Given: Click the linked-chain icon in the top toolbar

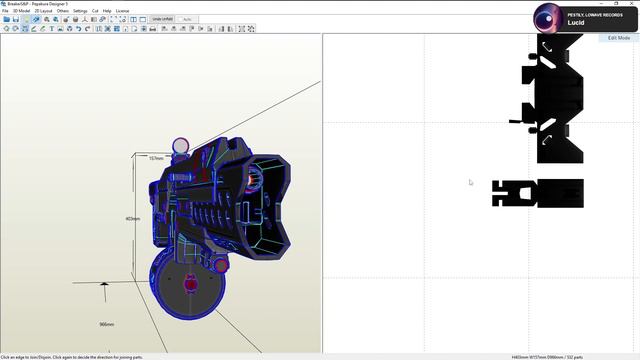Looking at the screenshot, I should [102, 19].
